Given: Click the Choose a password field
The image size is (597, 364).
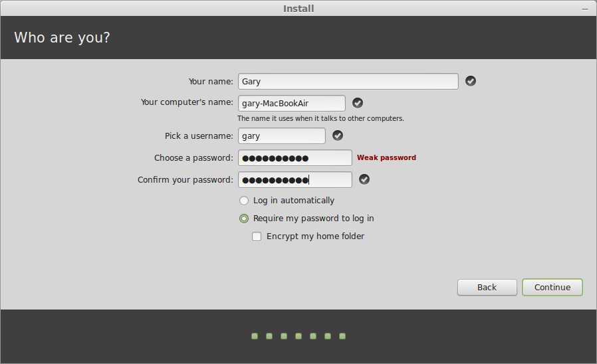Looking at the screenshot, I should click(295, 157).
